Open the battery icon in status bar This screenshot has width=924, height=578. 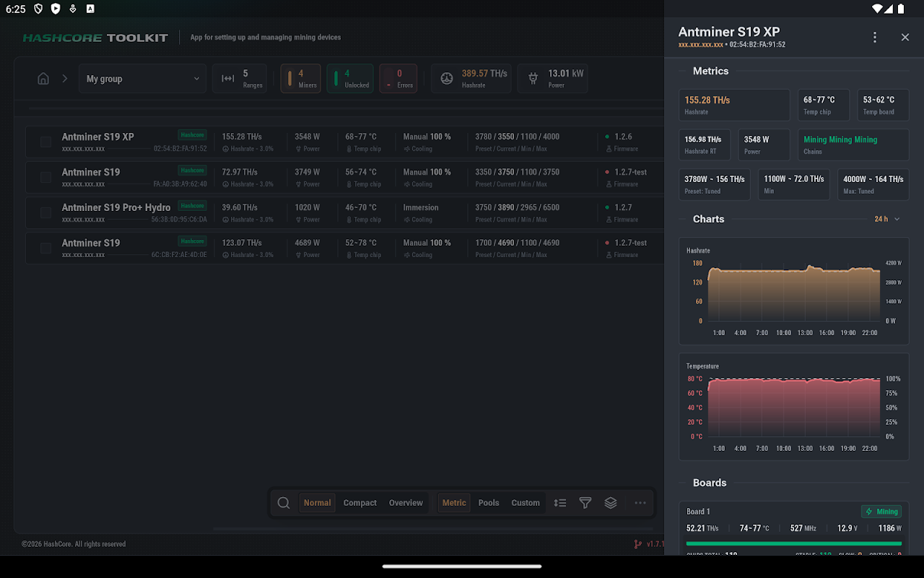[899, 9]
